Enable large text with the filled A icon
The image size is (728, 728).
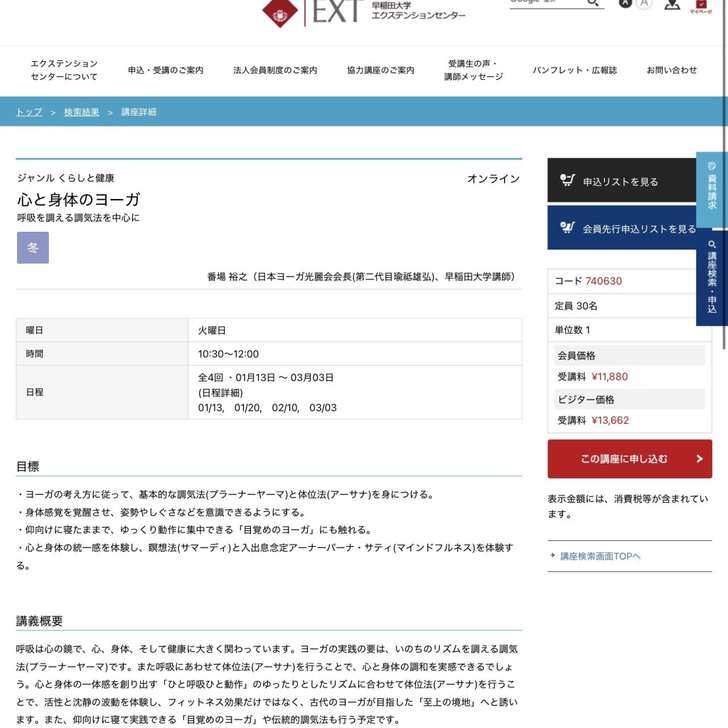click(624, 4)
